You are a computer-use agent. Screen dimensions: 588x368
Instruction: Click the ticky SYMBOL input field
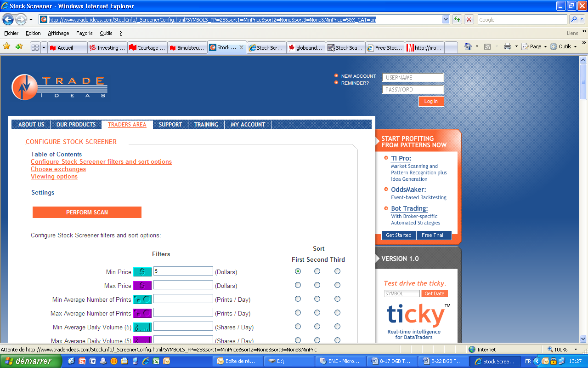pos(402,293)
